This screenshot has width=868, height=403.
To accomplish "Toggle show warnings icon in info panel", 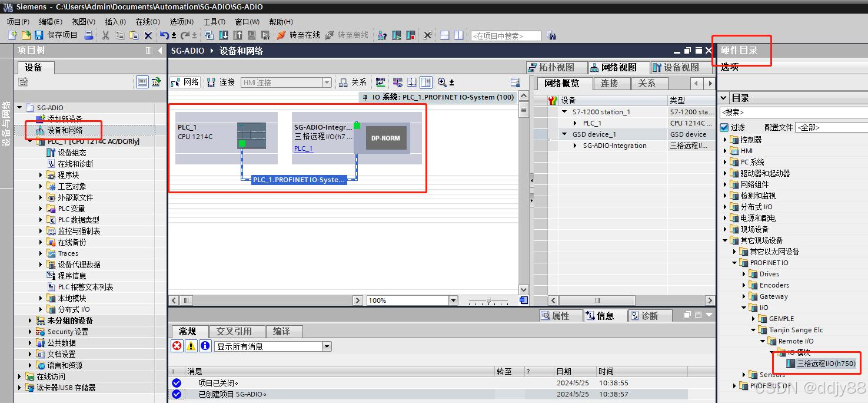I will pyautogui.click(x=191, y=346).
